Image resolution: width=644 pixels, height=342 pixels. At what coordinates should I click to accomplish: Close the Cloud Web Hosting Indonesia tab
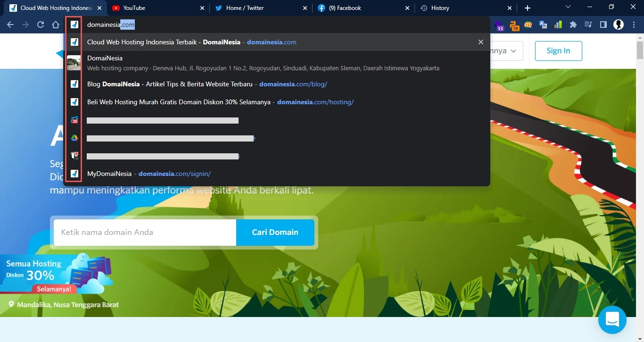click(x=99, y=8)
